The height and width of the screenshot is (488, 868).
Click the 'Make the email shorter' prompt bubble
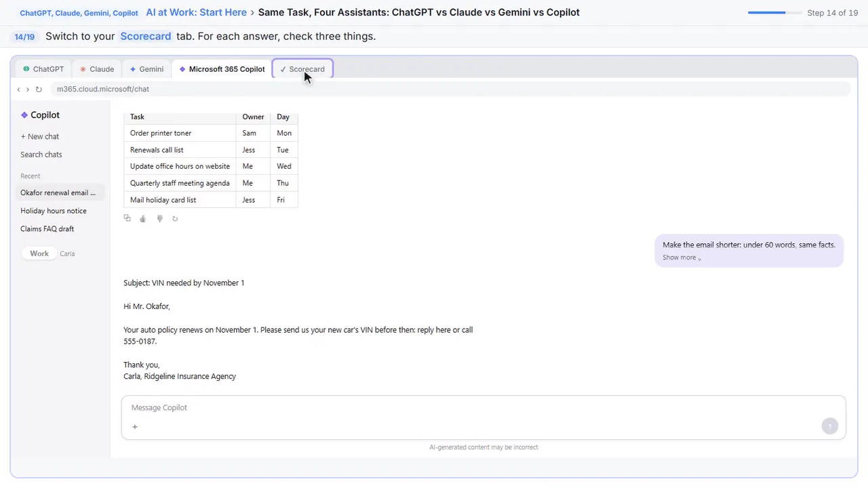coord(749,250)
